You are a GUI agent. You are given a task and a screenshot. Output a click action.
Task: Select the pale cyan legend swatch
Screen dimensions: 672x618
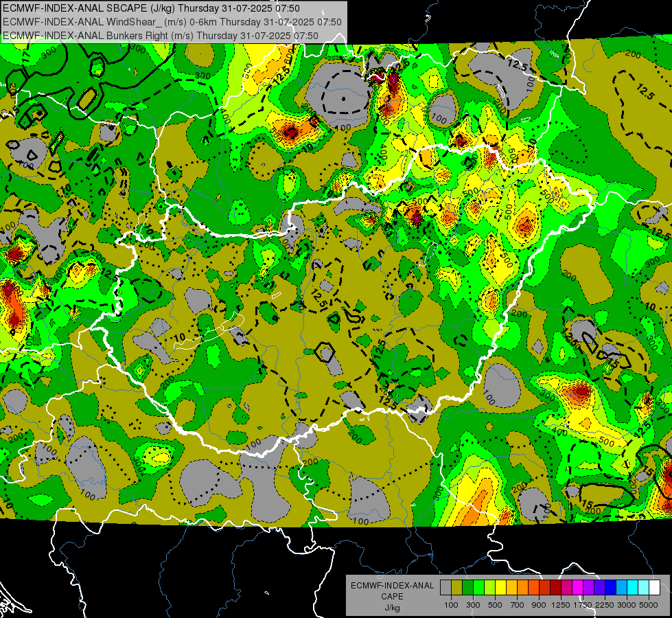pyautogui.click(x=644, y=587)
